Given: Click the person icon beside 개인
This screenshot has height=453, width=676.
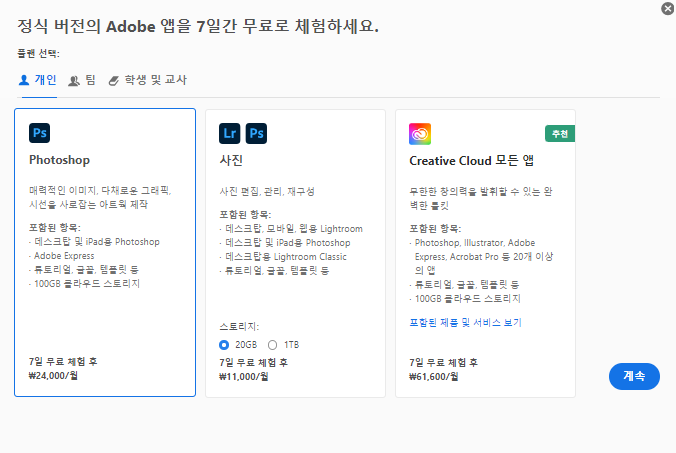Looking at the screenshot, I should pos(24,80).
